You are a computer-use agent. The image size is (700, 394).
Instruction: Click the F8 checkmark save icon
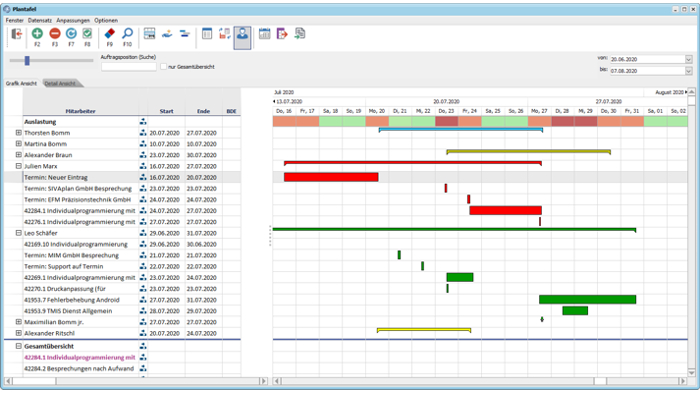(x=88, y=33)
